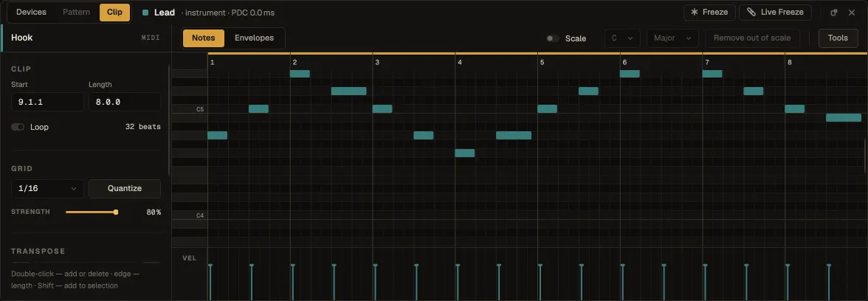Click the Remove out of scale button
This screenshot has width=868, height=301.
coord(752,38)
